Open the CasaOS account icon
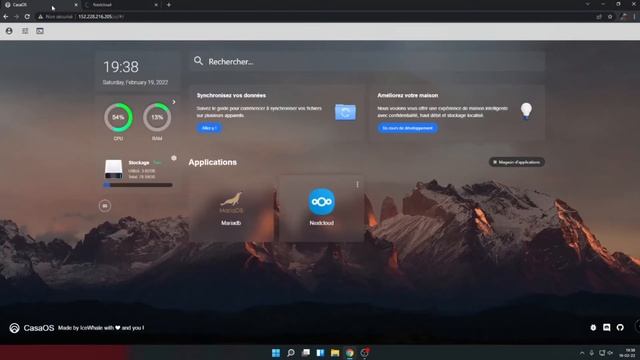Viewport: 640px width, 360px height. (9, 31)
